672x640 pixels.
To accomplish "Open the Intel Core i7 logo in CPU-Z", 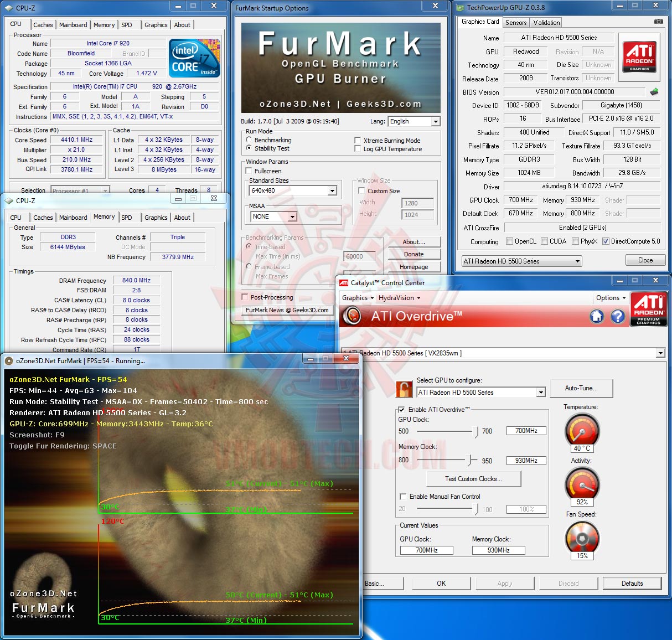I will tap(194, 58).
